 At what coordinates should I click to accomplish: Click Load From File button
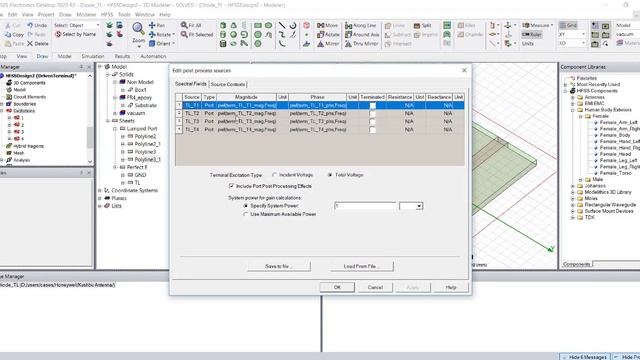[362, 267]
